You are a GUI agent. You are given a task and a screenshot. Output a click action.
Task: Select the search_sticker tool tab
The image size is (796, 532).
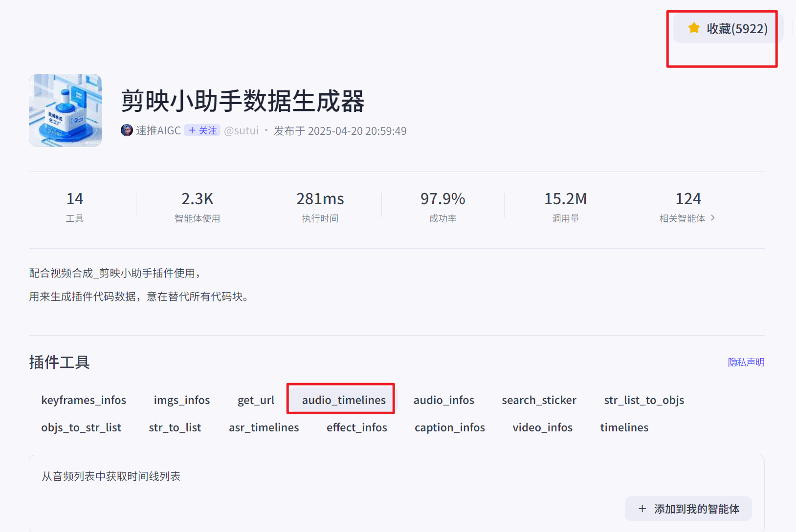coord(539,400)
